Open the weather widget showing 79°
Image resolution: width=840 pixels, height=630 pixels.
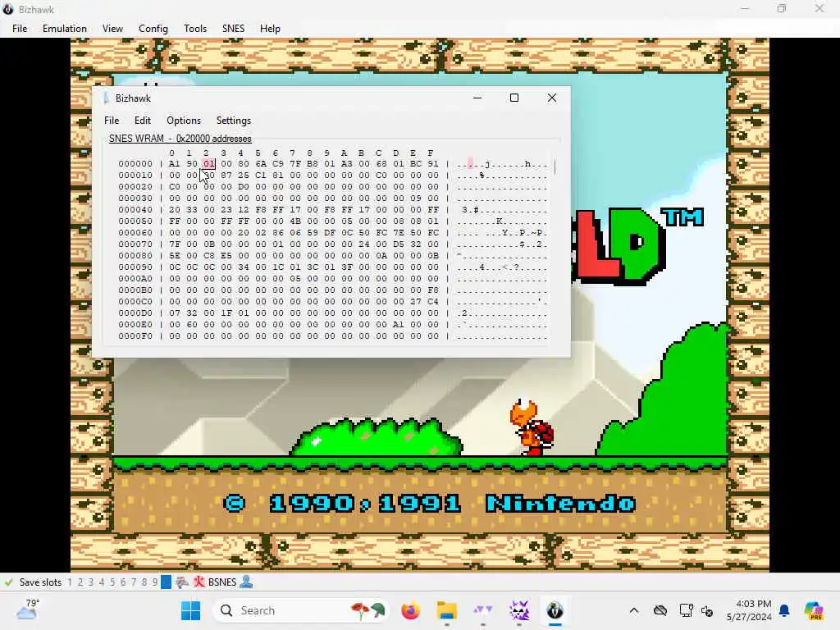tap(28, 609)
